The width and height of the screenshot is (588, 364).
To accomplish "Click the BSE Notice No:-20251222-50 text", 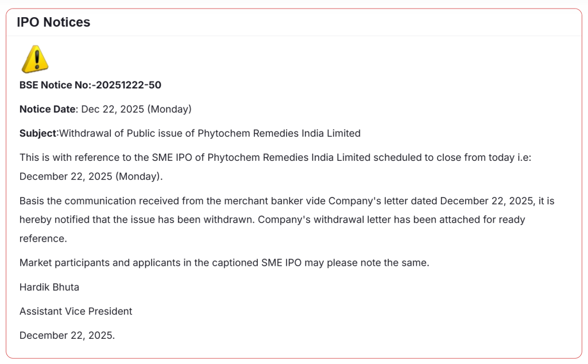I will [90, 85].
